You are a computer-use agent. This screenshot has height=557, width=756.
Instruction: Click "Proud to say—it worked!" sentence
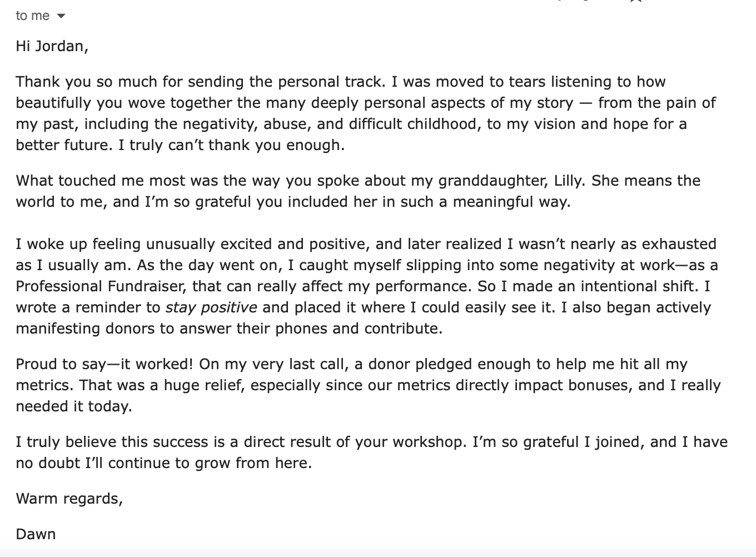pos(104,364)
